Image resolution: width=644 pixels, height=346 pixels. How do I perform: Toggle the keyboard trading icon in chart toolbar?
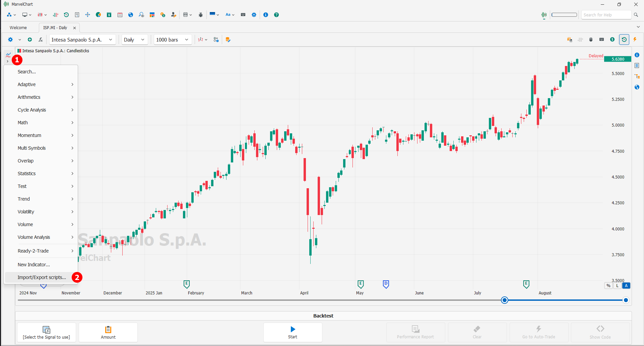pyautogui.click(x=602, y=40)
